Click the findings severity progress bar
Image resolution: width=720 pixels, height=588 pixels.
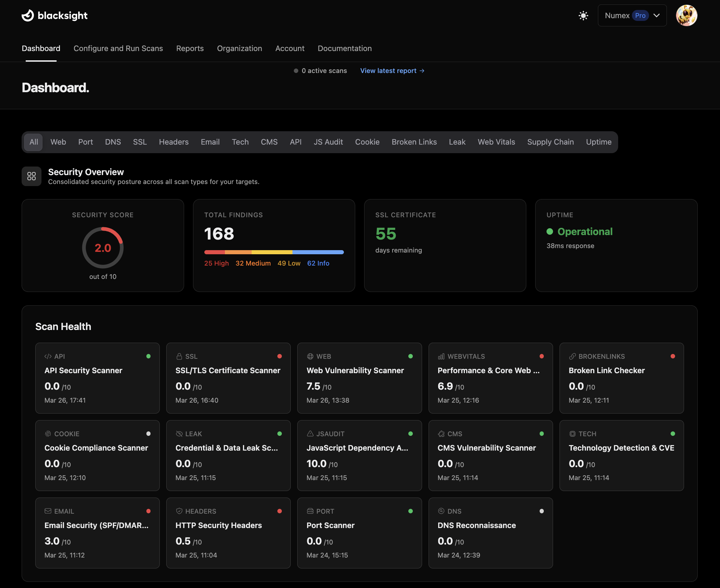(x=274, y=252)
